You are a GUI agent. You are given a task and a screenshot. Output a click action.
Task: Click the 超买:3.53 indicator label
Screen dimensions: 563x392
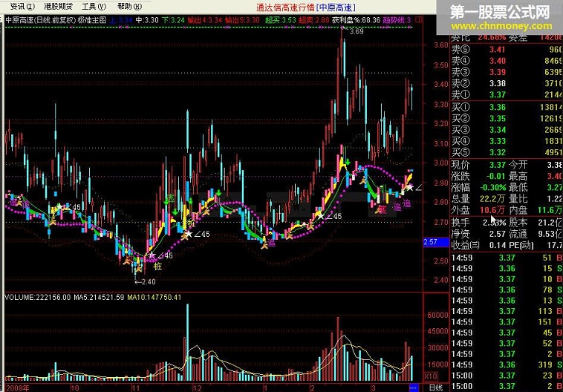point(281,20)
